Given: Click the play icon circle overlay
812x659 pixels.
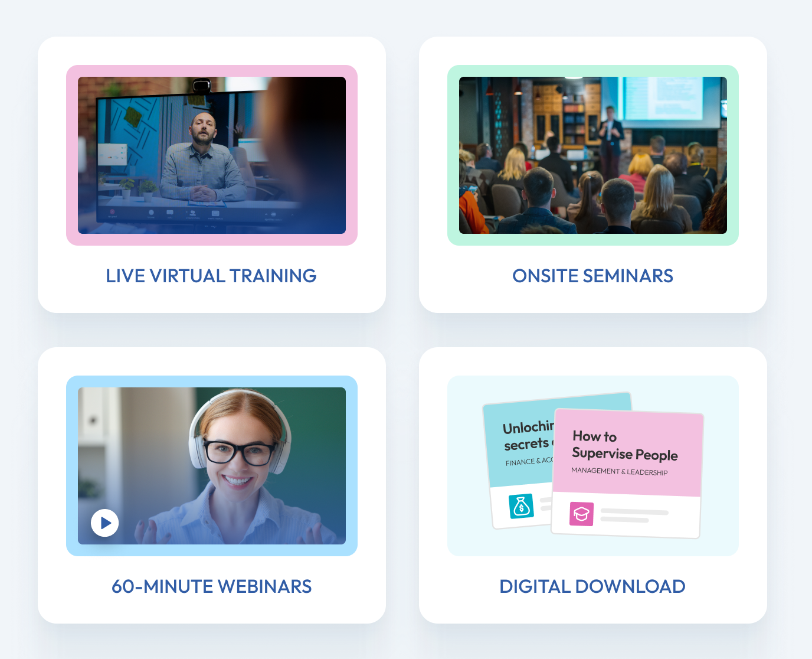Looking at the screenshot, I should (104, 523).
